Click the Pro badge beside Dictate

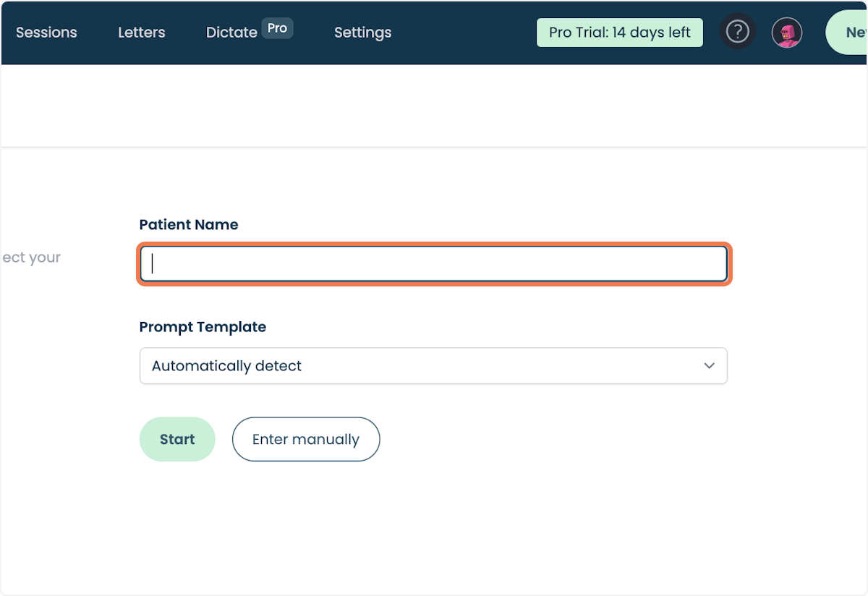(x=277, y=29)
